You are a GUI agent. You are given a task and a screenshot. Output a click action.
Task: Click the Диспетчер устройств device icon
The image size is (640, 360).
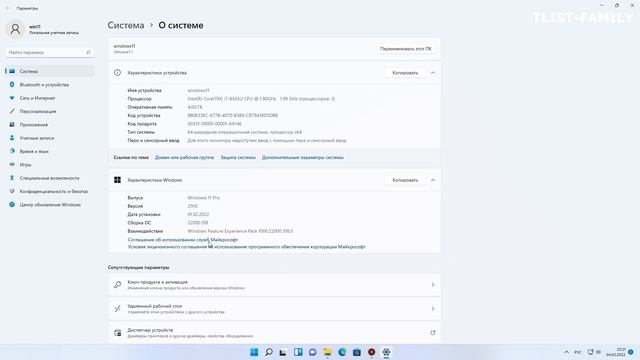(x=118, y=333)
